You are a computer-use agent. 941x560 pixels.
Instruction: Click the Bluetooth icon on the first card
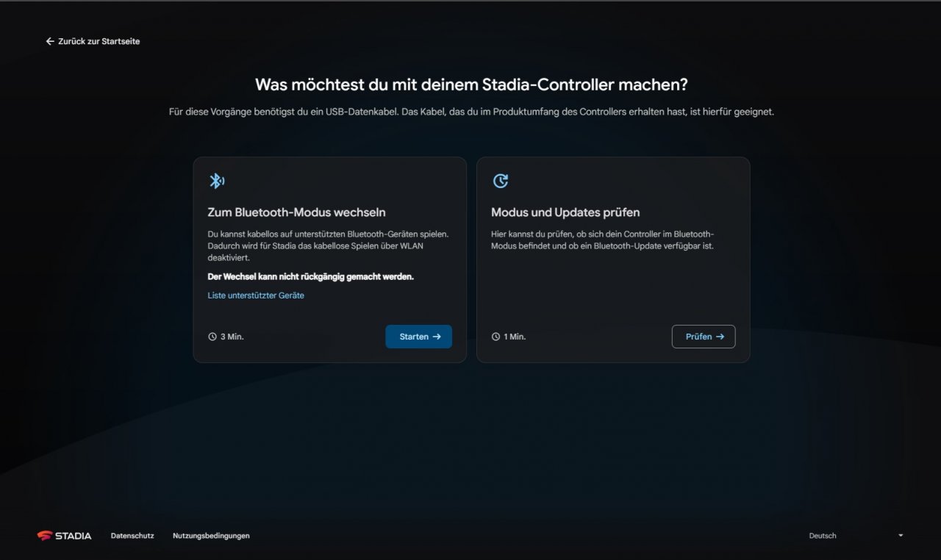pyautogui.click(x=217, y=181)
